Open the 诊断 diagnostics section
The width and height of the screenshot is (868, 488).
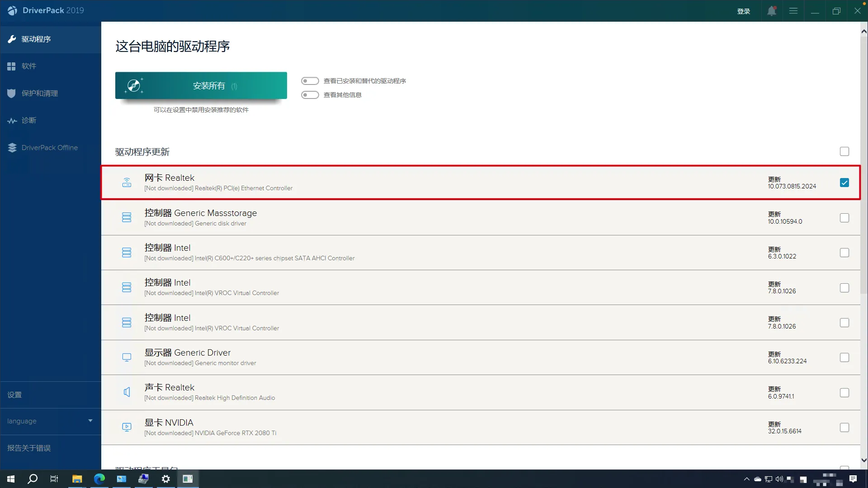point(29,121)
